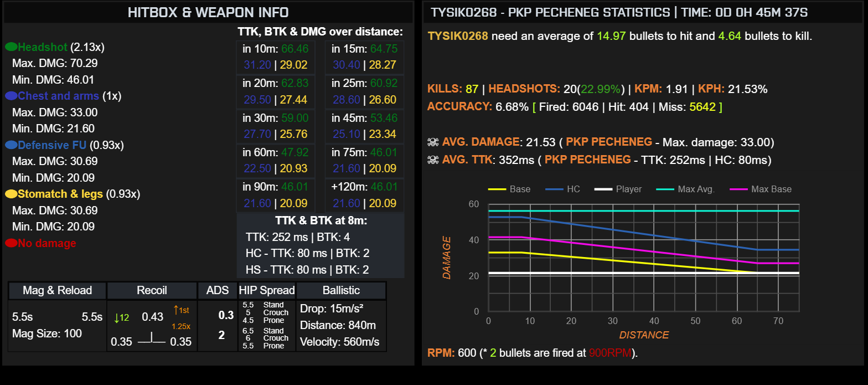This screenshot has width=868, height=385.
Task: Click the green Headshot hitbox marker
Action: 11,47
